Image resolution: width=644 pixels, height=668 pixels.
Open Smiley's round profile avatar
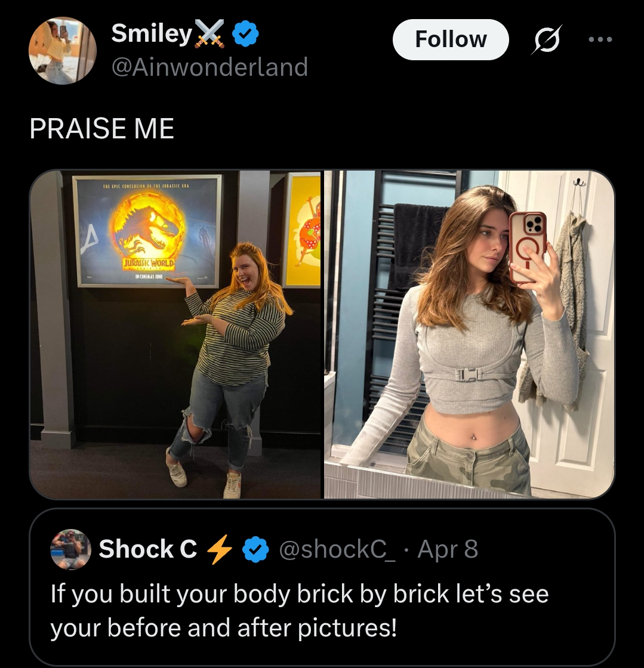(63, 51)
